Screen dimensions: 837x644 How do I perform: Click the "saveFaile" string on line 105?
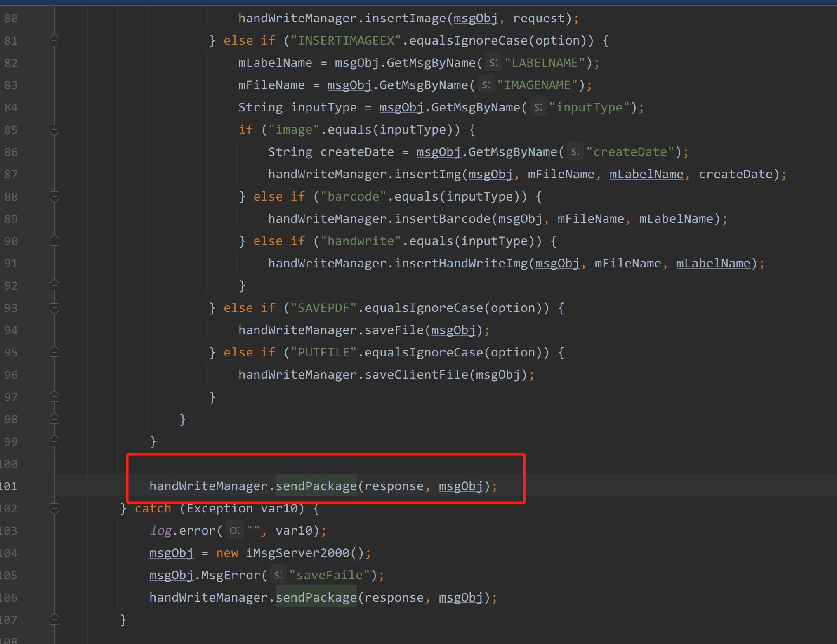pyautogui.click(x=329, y=575)
